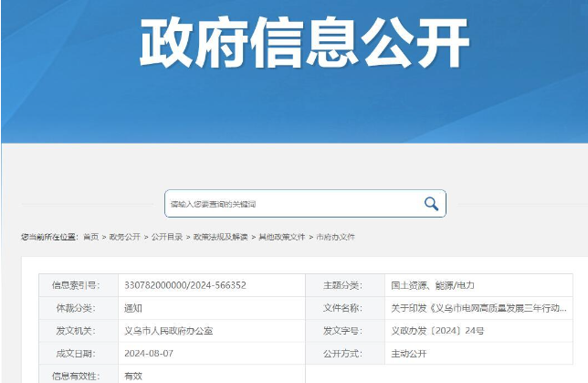Image resolution: width=588 pixels, height=383 pixels.
Task: Click the 主动公开 disclosure method value
Action: click(x=409, y=354)
